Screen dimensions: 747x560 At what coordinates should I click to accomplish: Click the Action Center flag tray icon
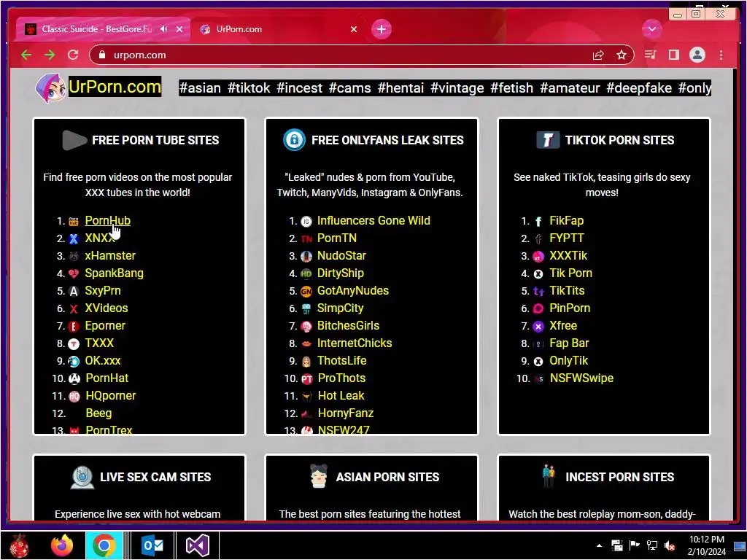coord(634,545)
